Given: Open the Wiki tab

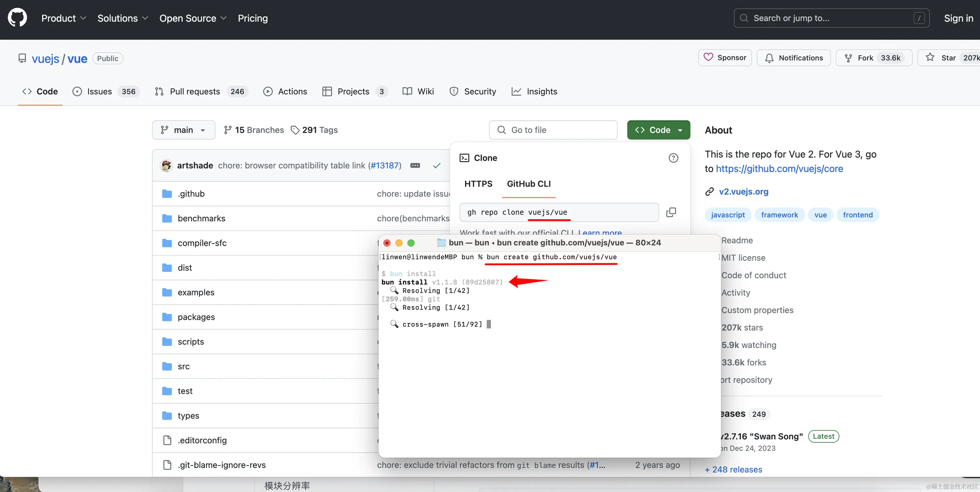Looking at the screenshot, I should (x=418, y=91).
